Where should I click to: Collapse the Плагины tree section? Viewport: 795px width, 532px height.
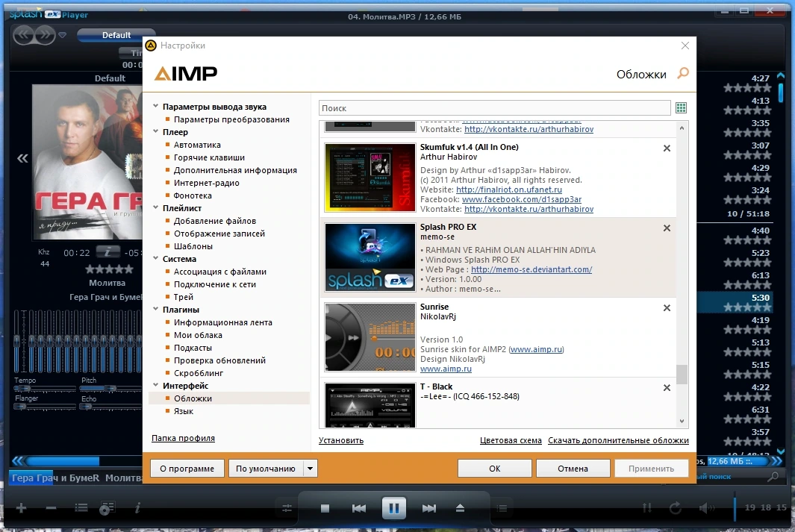pyautogui.click(x=156, y=309)
